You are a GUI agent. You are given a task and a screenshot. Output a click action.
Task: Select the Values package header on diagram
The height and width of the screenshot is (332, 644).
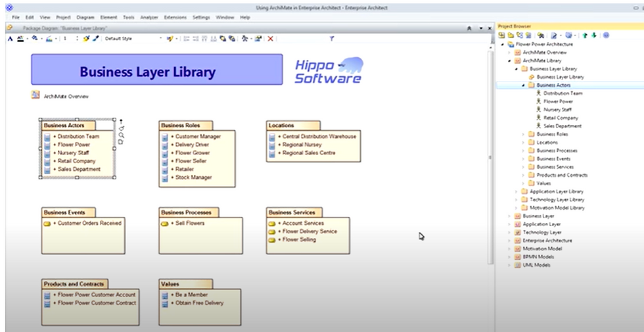tap(185, 284)
